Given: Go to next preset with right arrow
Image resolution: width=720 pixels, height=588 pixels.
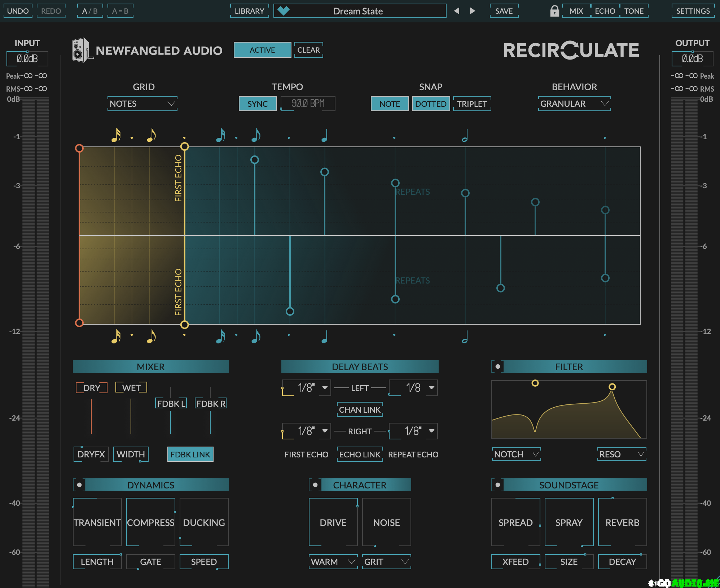Looking at the screenshot, I should [x=472, y=11].
